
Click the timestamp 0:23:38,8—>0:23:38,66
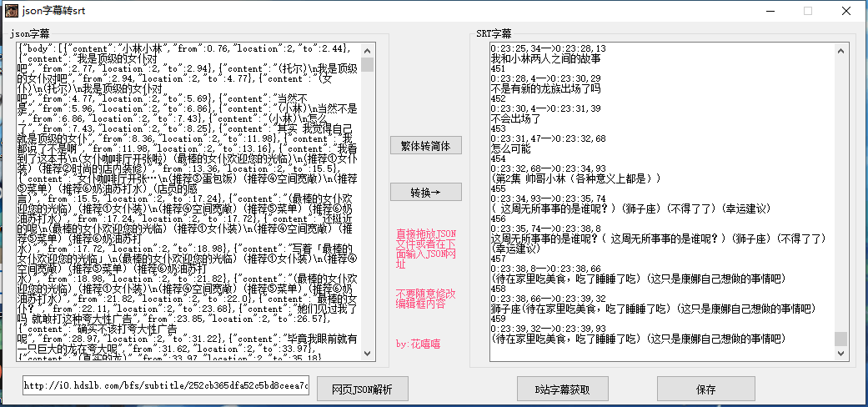[545, 269]
